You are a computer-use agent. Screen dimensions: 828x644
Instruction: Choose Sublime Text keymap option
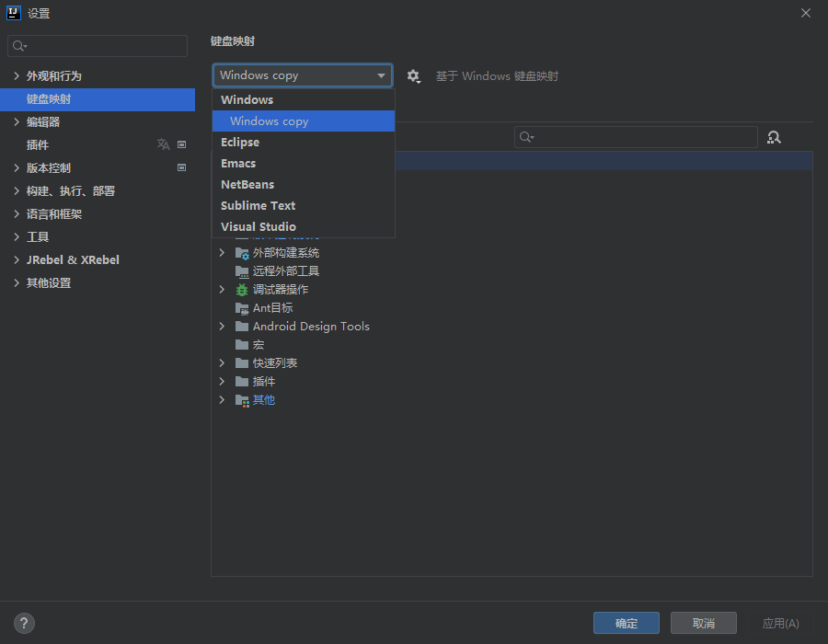[304, 205]
